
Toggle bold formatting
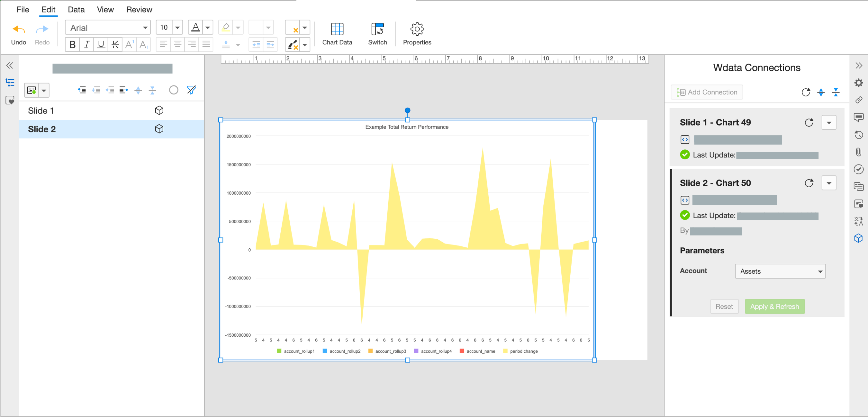pos(72,44)
